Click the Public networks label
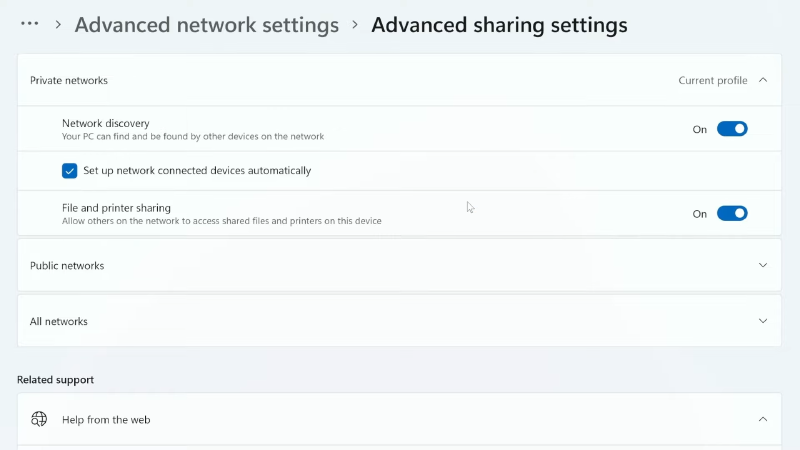800x450 pixels. coord(67,266)
